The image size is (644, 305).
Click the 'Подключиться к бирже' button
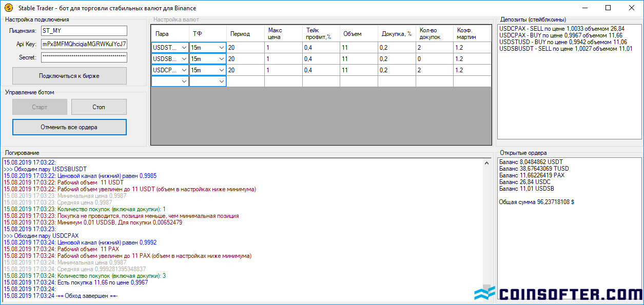(x=69, y=76)
